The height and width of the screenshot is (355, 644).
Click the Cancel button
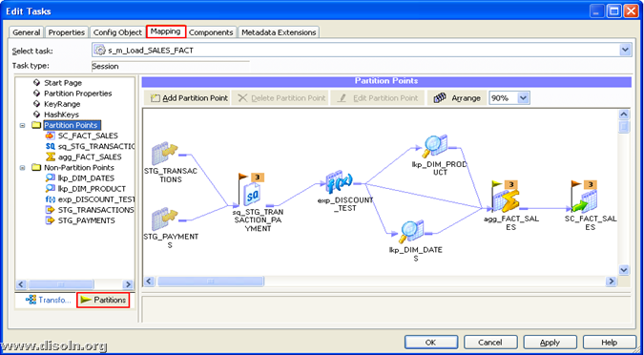pyautogui.click(x=490, y=343)
